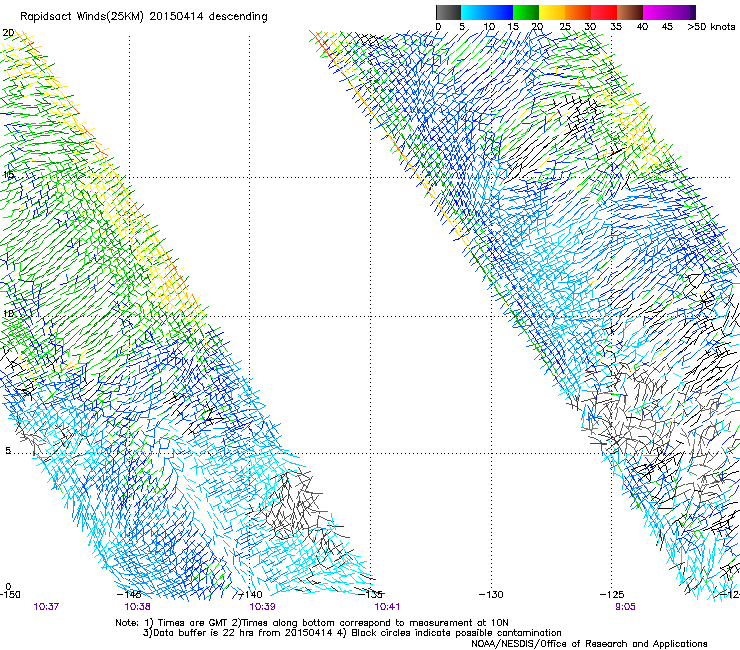740x650 pixels.
Task: Click the purple pass time '9:05'
Action: pyautogui.click(x=625, y=607)
